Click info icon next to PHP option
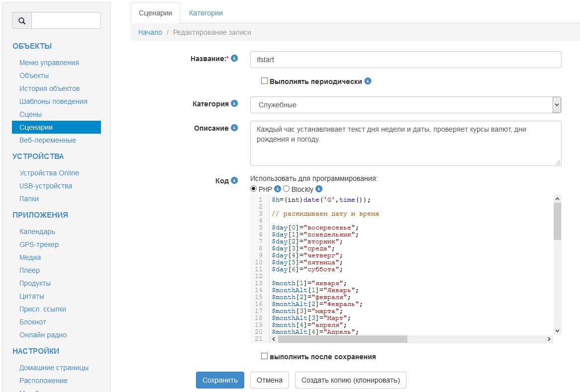 click(x=278, y=189)
